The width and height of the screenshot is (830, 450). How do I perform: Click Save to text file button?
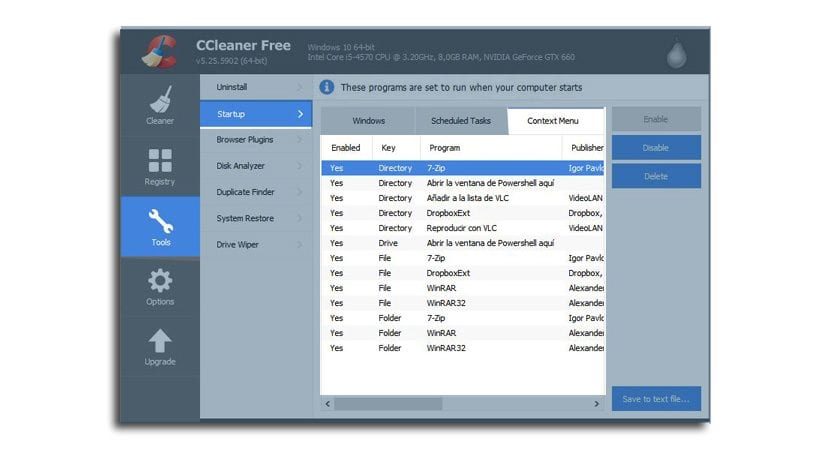click(x=656, y=399)
